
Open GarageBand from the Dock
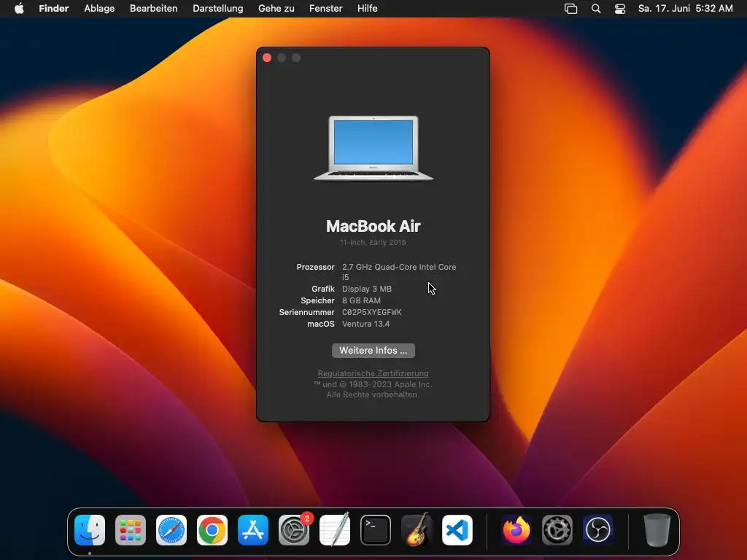(417, 530)
